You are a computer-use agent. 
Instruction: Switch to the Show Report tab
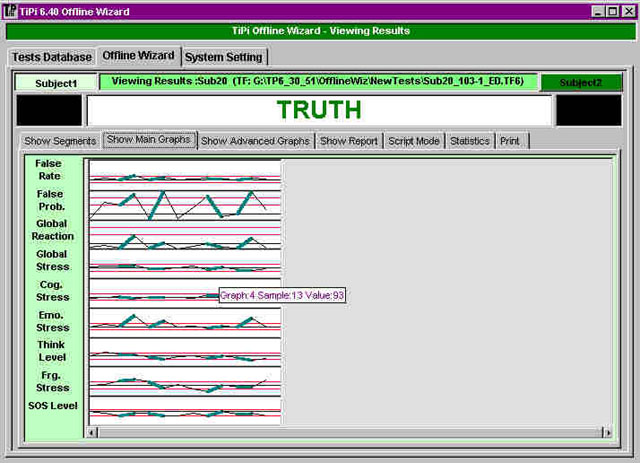click(x=348, y=141)
